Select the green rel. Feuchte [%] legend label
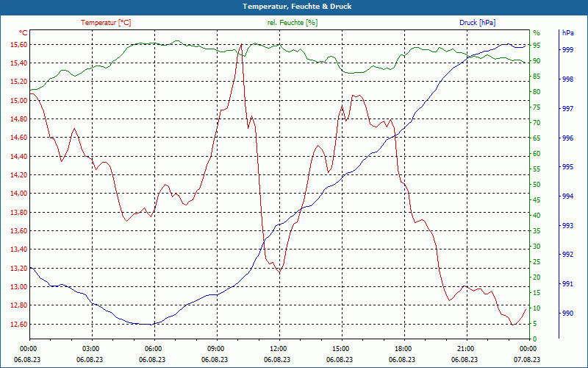588x368 pixels. coord(292,23)
